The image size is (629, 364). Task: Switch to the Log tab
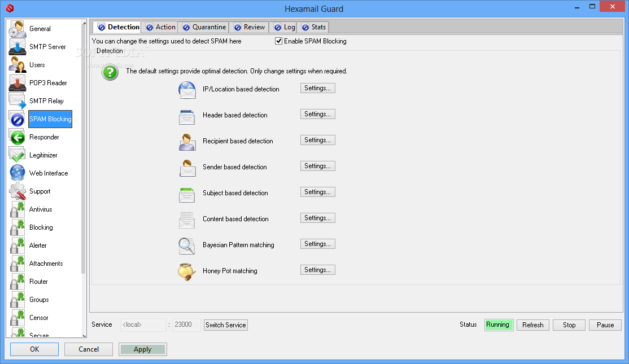click(285, 27)
